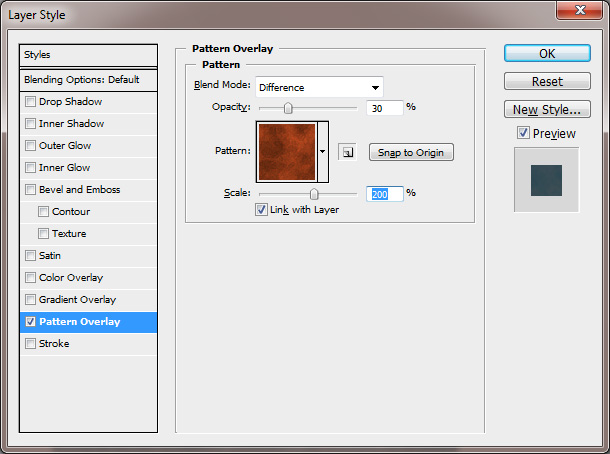Screen dimensions: 610x454
Task: Select the Pattern Overlay style row
Action: [x=88, y=322]
